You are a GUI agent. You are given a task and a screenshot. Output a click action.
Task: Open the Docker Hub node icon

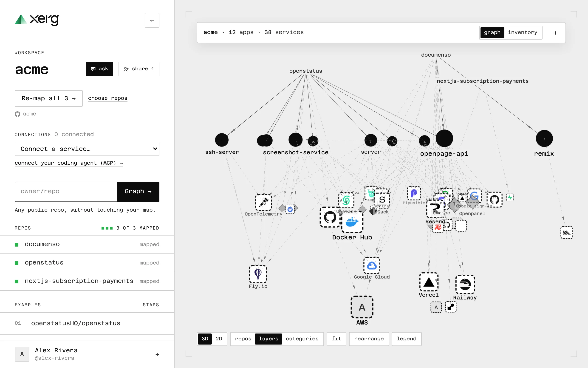click(x=352, y=222)
